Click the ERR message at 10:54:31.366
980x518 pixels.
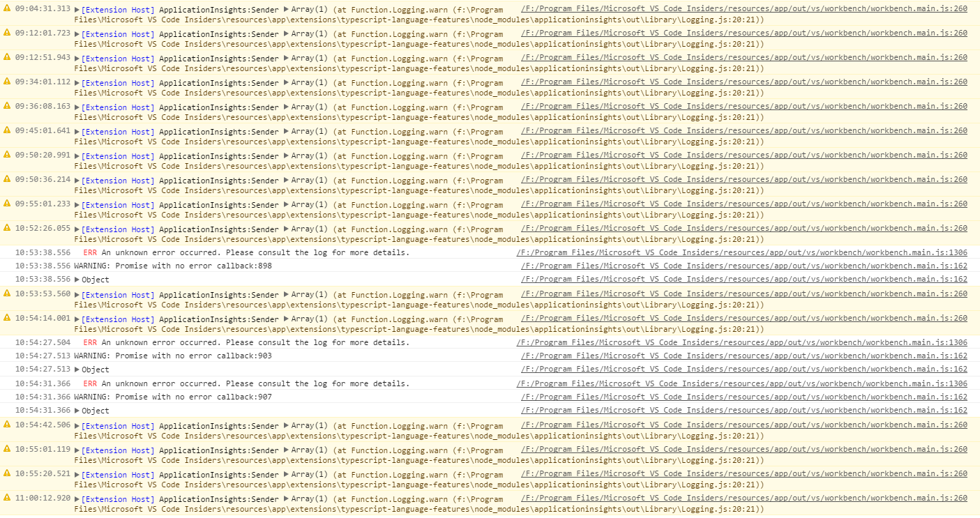pyautogui.click(x=246, y=383)
